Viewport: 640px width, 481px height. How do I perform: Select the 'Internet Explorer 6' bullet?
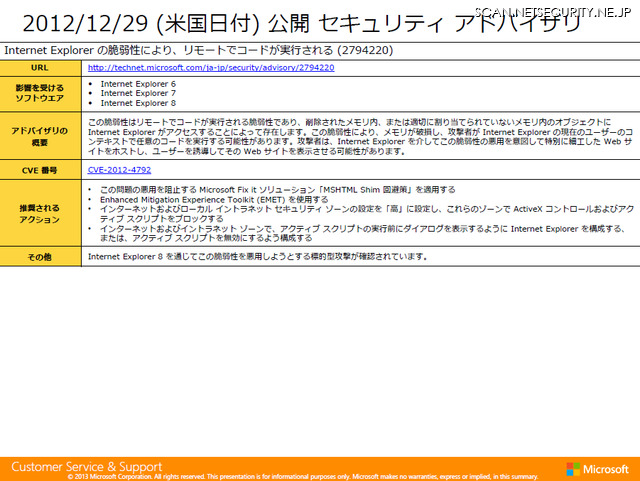[138, 84]
